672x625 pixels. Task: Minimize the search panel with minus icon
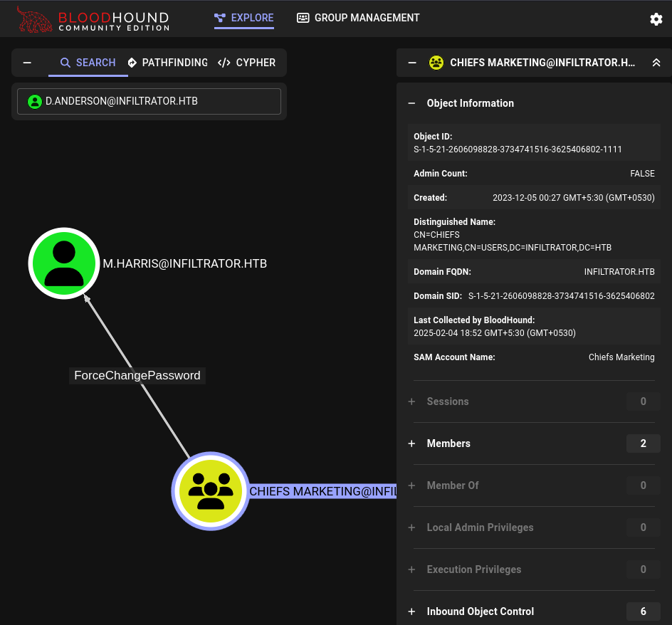point(27,63)
